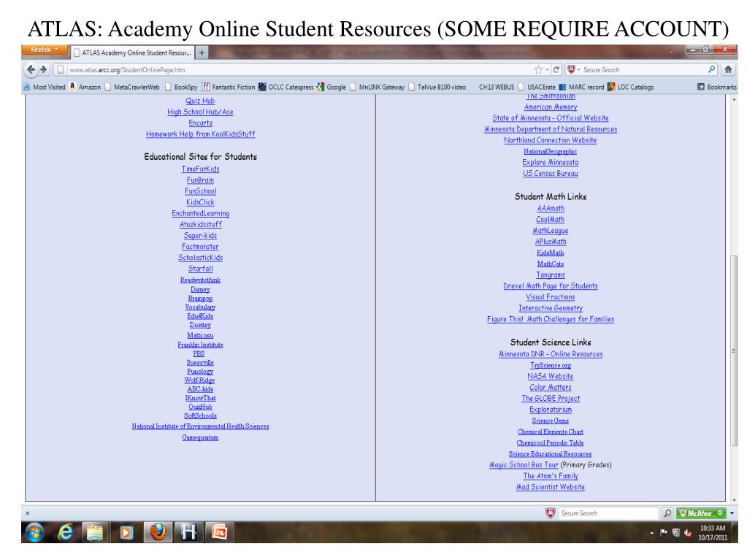Open the OCLC Catexpress bookmark
This screenshot has height=560, width=747.
(x=286, y=87)
